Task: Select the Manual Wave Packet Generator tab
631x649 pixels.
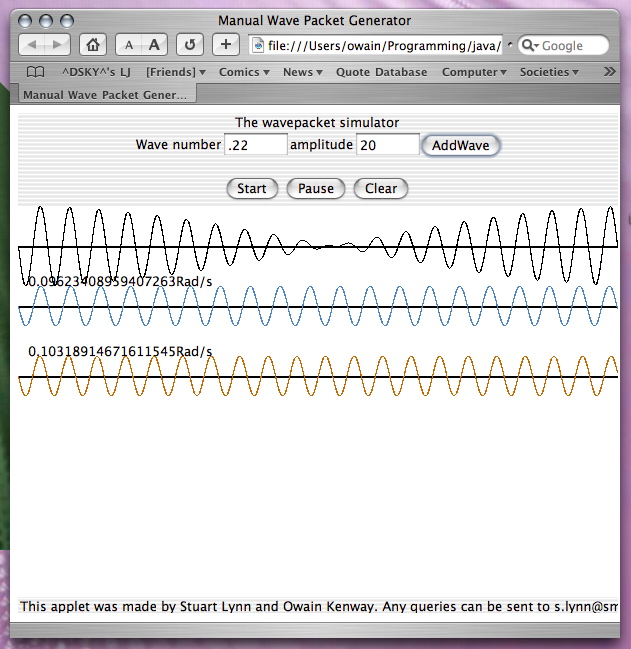Action: (x=105, y=95)
